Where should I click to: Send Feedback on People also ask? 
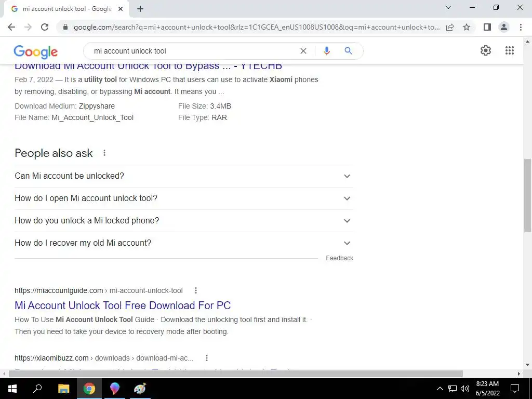pyautogui.click(x=340, y=258)
